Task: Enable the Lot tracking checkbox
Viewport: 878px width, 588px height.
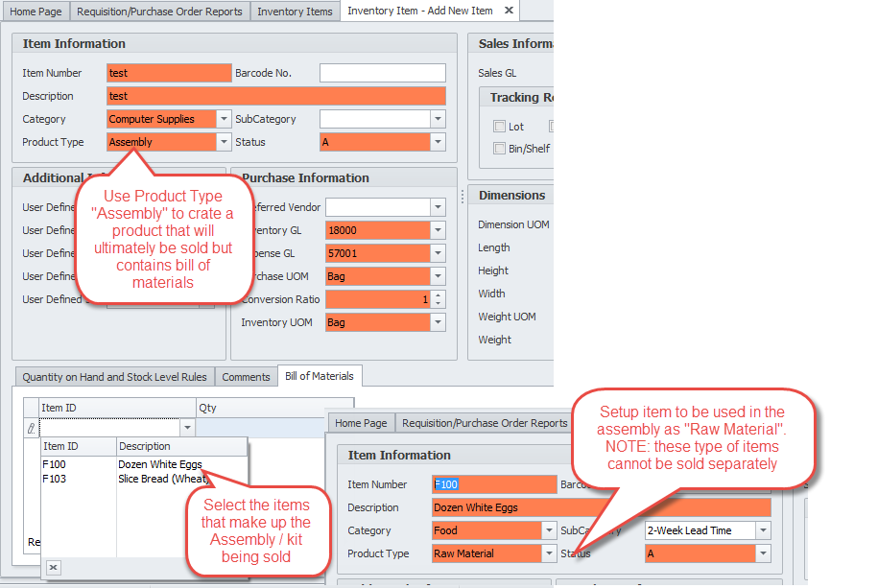Action: point(499,127)
